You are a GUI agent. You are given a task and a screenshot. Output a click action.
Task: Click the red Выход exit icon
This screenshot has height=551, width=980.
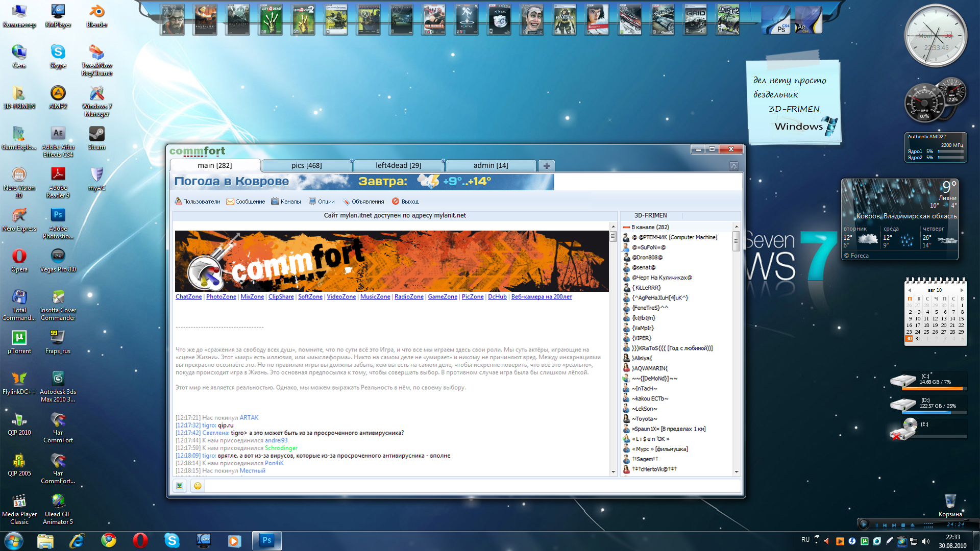(x=395, y=202)
